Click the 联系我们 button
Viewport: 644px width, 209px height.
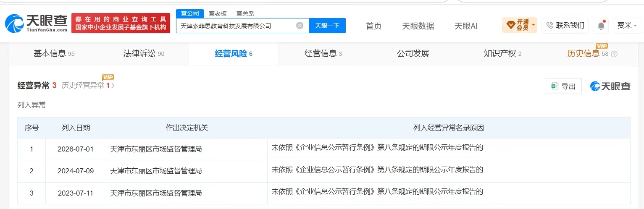pyautogui.click(x=565, y=26)
